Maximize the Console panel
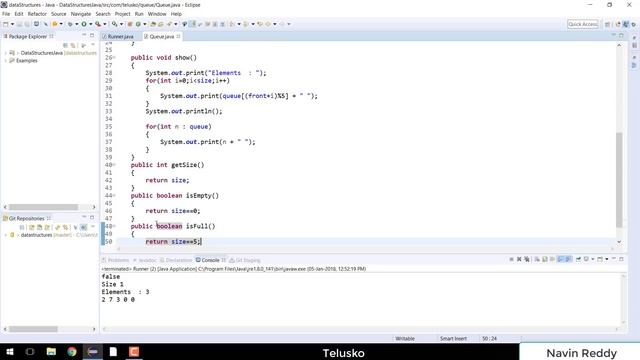640x360 pixels. pos(621,259)
